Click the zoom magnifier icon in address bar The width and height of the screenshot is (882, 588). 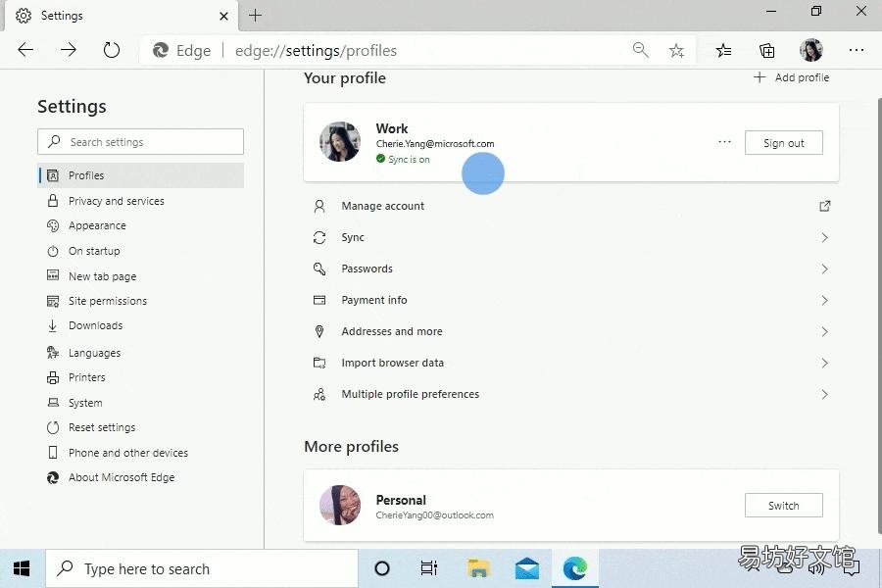[640, 50]
